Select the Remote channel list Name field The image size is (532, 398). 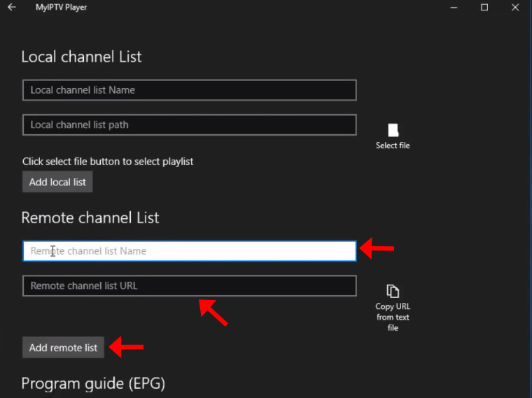click(189, 251)
